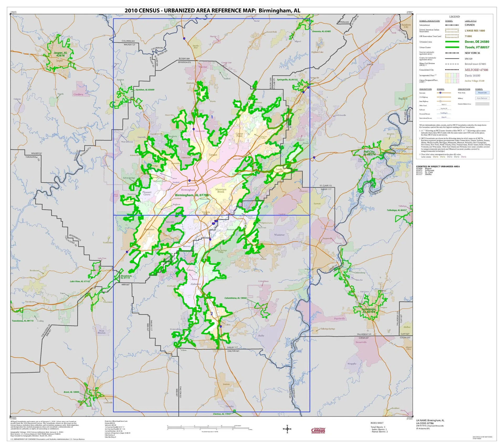Click the 'Alabaster' place label

pos(196,284)
